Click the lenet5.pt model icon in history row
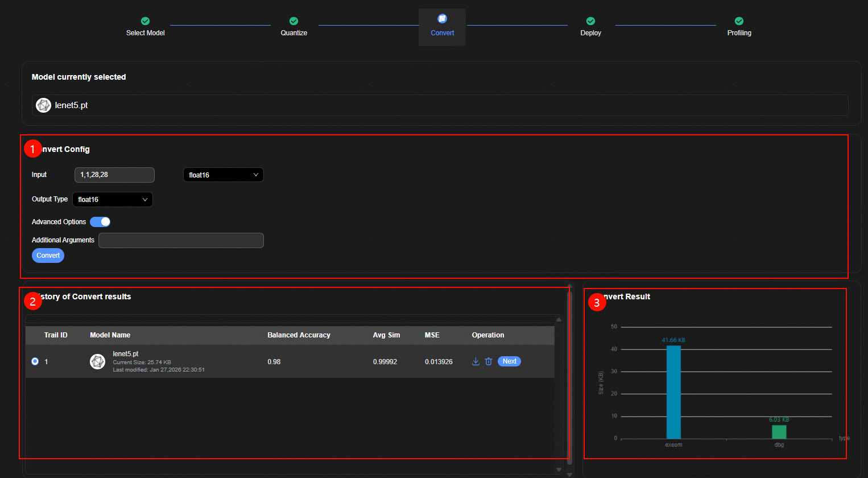Screen dimensions: 868x478 (98, 361)
